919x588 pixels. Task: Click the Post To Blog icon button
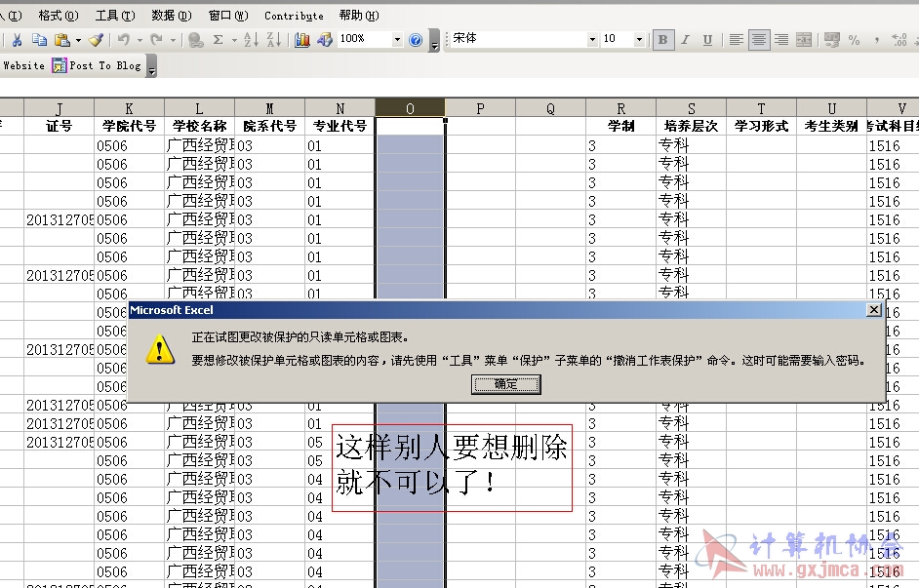coord(97,65)
